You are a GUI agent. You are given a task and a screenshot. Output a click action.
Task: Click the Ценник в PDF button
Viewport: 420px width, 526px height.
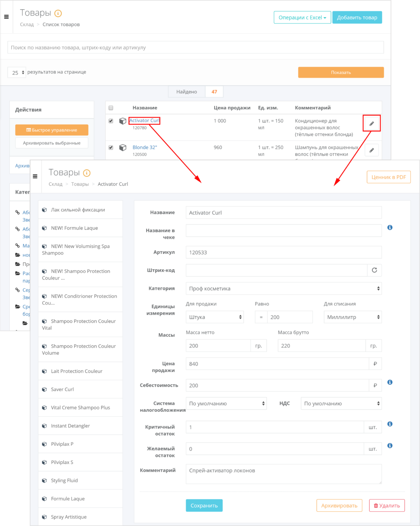(x=388, y=177)
